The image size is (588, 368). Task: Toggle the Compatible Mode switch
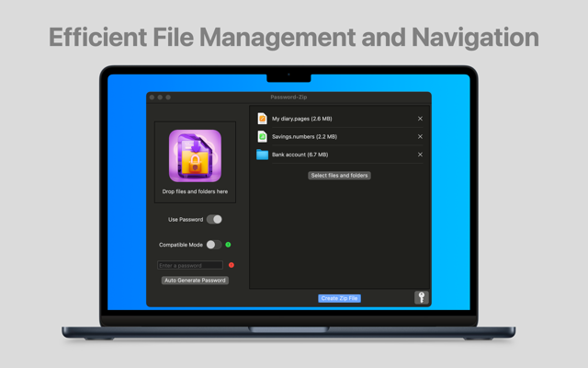(214, 245)
